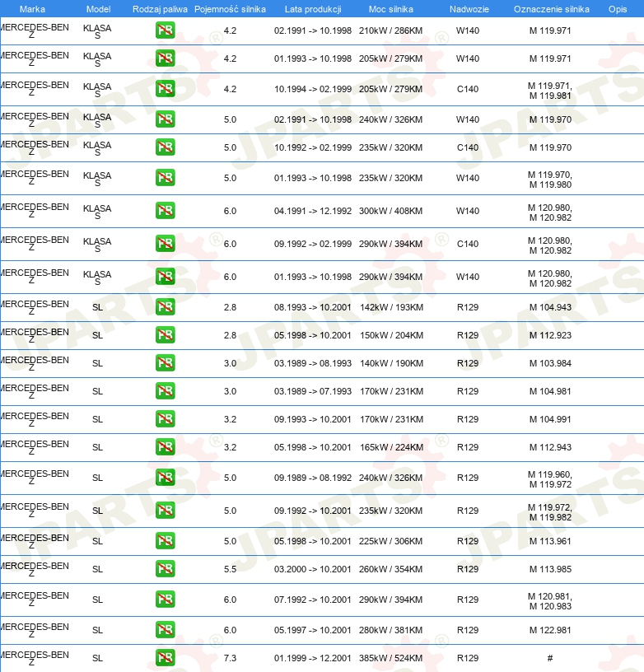Screen dimensions: 644x672
Task: Click the date range 08.1993 -> 10.2001
Action: tap(313, 307)
